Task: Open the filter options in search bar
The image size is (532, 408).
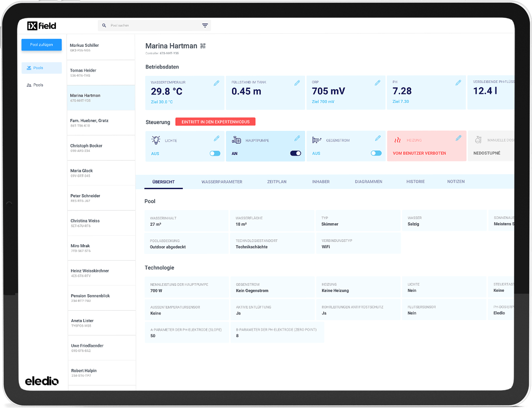Action: 205,26
